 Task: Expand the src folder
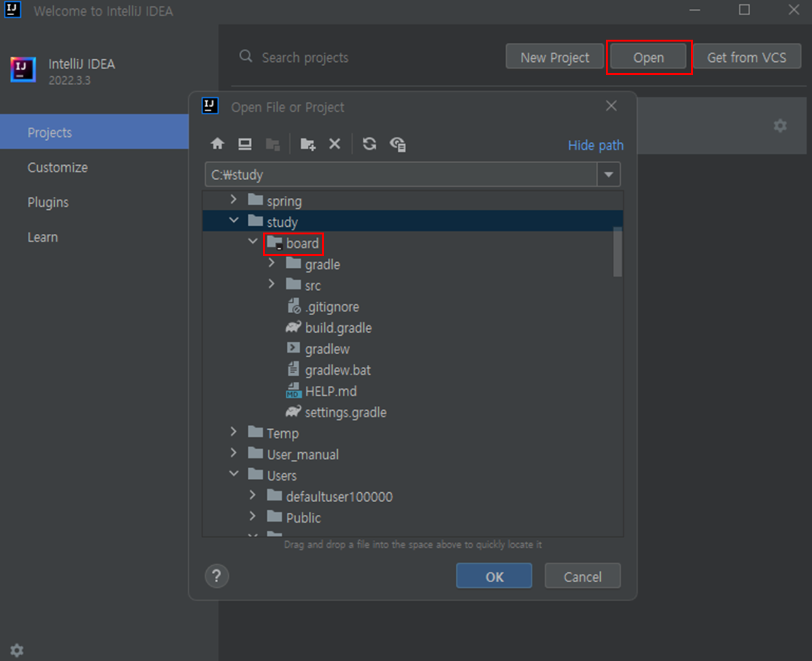[x=272, y=284]
